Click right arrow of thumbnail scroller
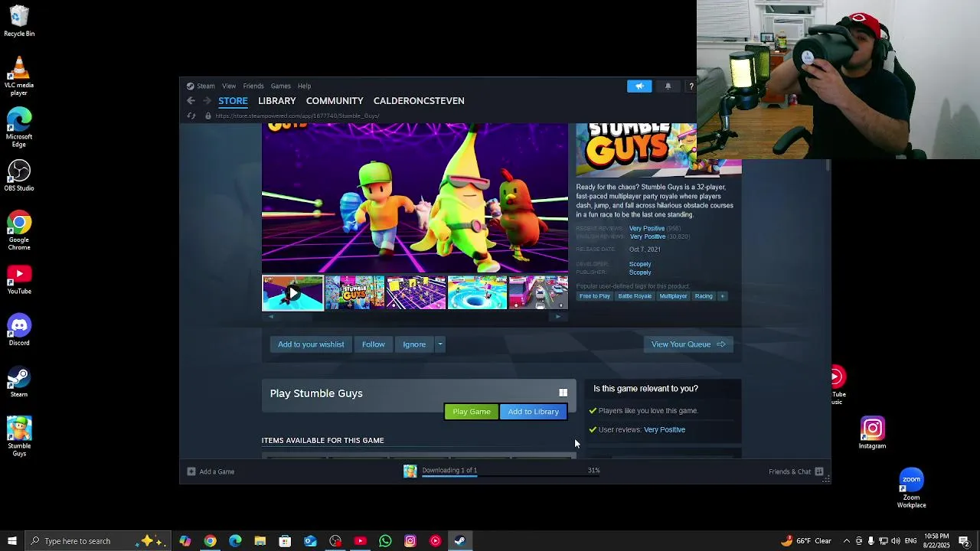 coord(558,316)
